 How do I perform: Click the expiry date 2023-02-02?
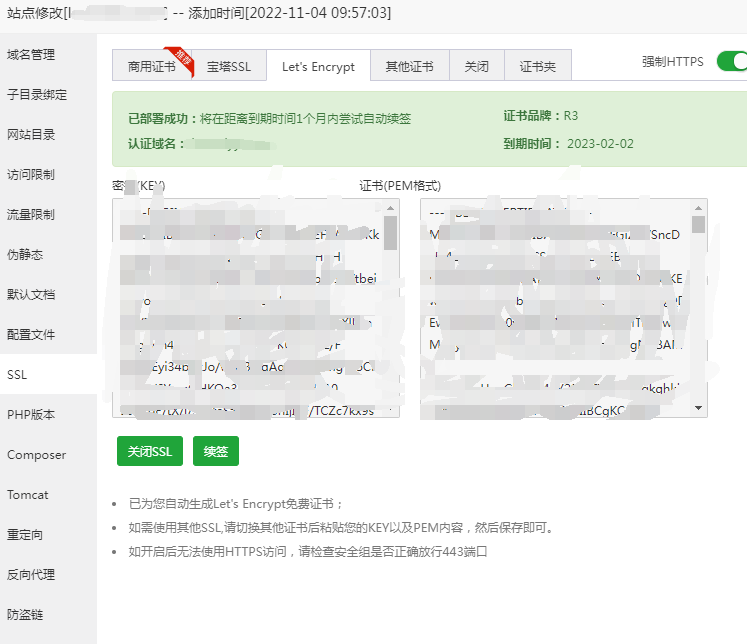[x=600, y=144]
